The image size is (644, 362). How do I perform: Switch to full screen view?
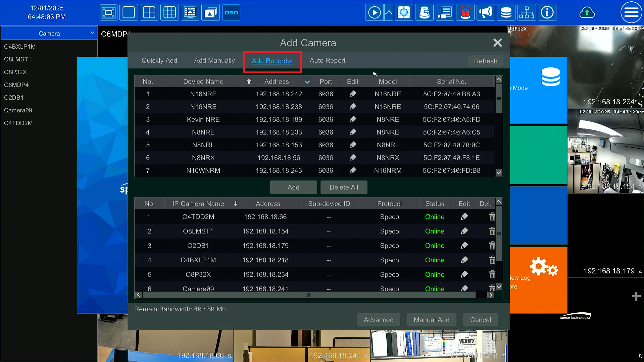pos(108,12)
